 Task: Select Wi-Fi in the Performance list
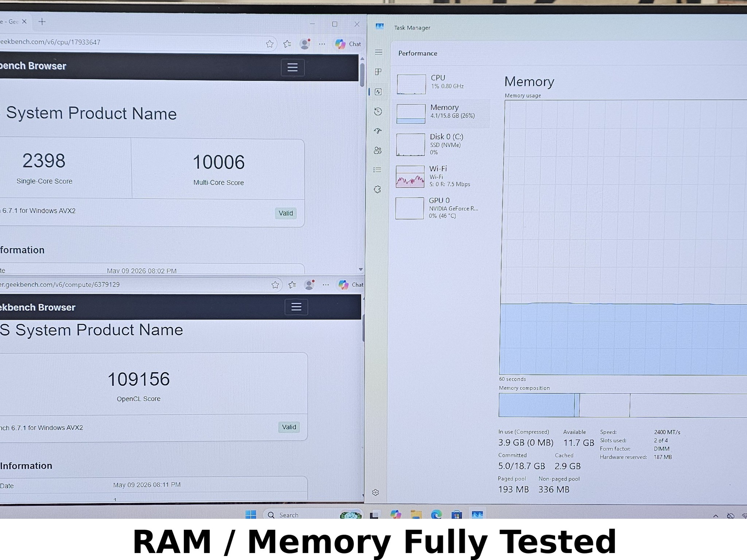[441, 176]
